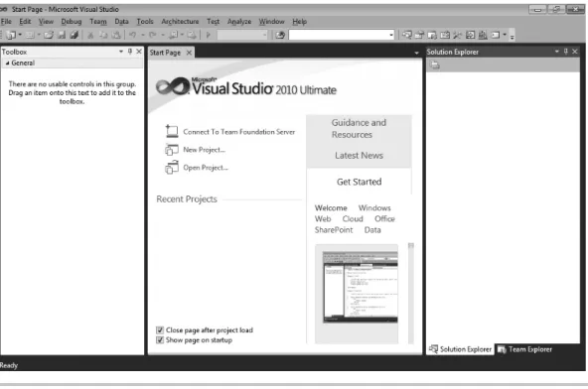Toggle Show page on startup checkbox
Image resolution: width=588 pixels, height=389 pixels.
click(x=160, y=340)
